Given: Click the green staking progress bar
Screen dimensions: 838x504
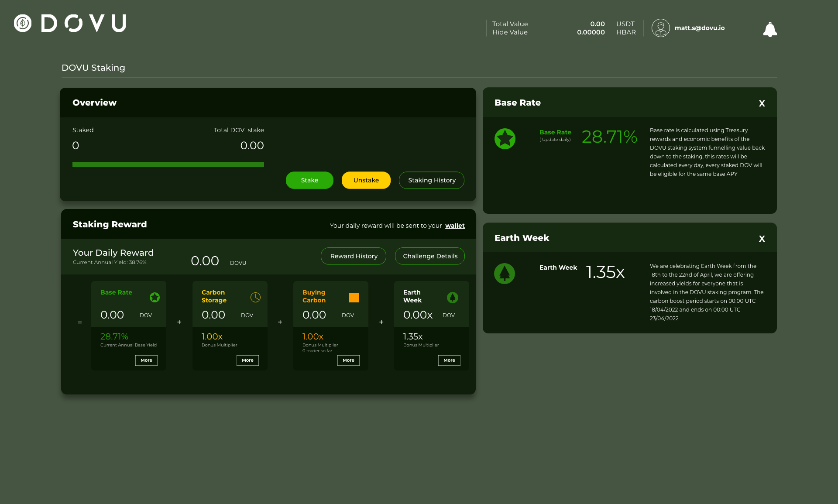Looking at the screenshot, I should coord(168,165).
